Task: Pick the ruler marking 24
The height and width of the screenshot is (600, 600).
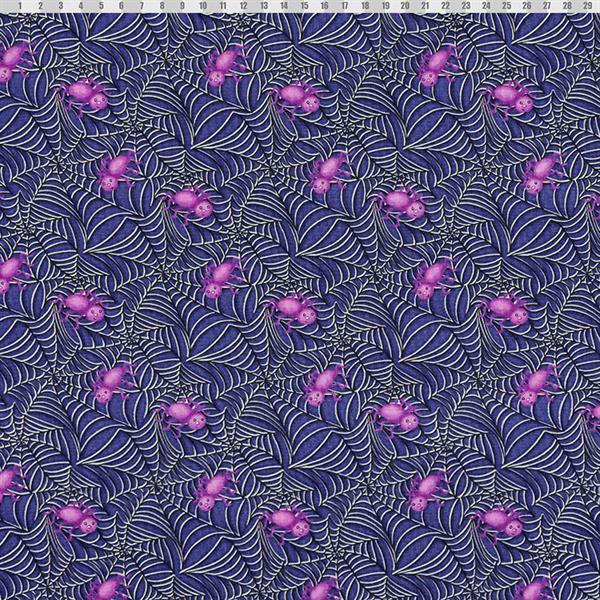Action: coord(486,6)
